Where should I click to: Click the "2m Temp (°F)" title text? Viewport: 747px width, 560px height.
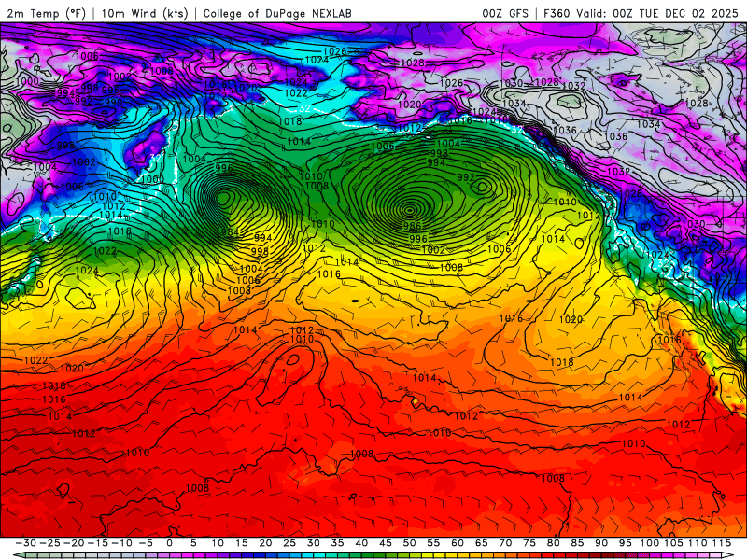pyautogui.click(x=46, y=13)
